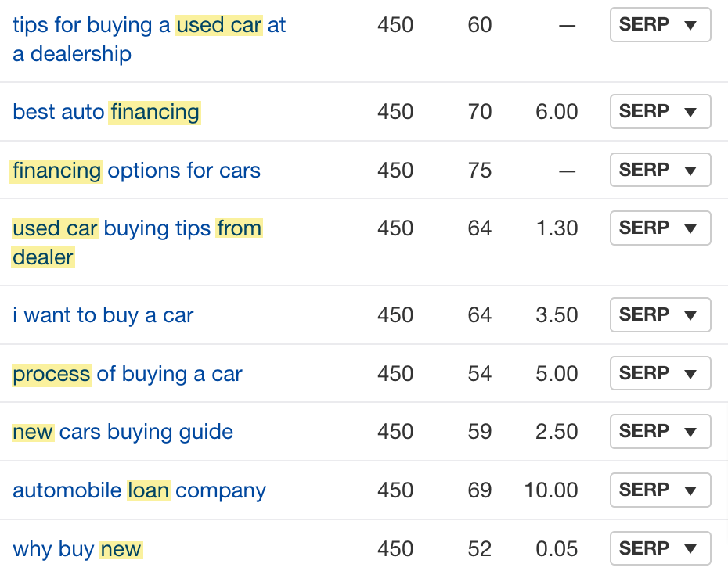The image size is (728, 571).
Task: Open the "automobile loan company" keyword
Action: [x=138, y=490]
